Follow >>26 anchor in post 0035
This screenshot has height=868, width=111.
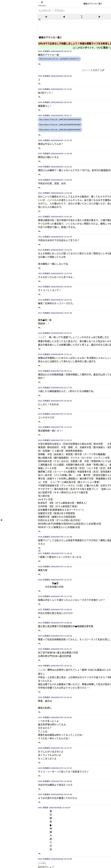point(42,670)
